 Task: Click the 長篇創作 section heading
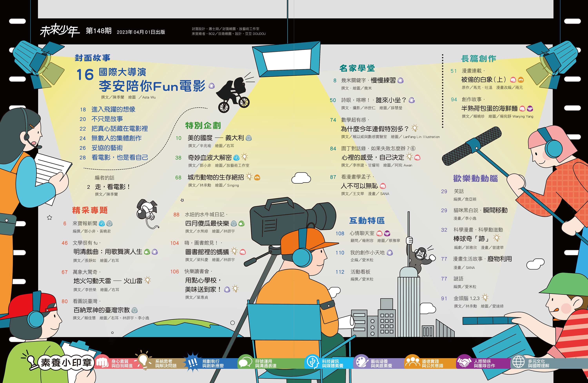[x=479, y=59]
